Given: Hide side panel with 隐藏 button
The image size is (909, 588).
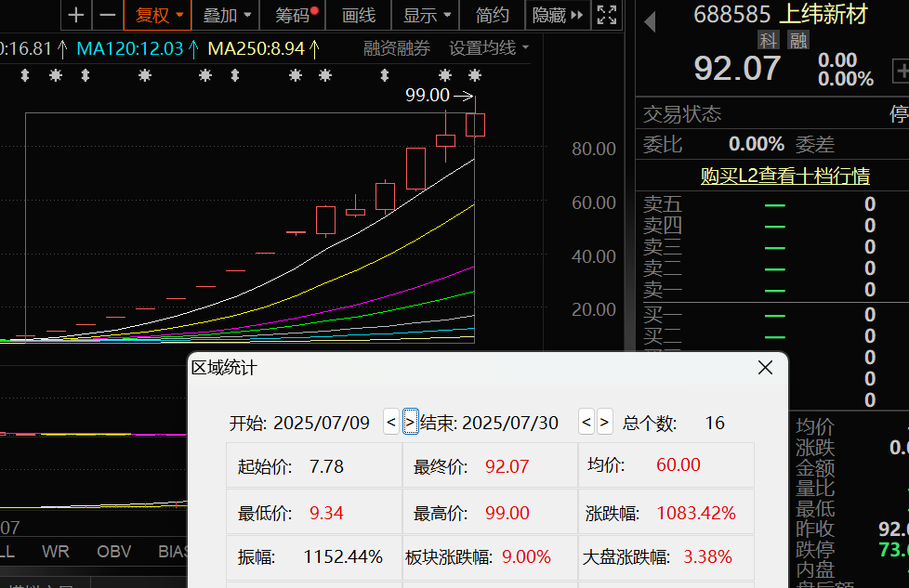Looking at the screenshot, I should point(557,15).
